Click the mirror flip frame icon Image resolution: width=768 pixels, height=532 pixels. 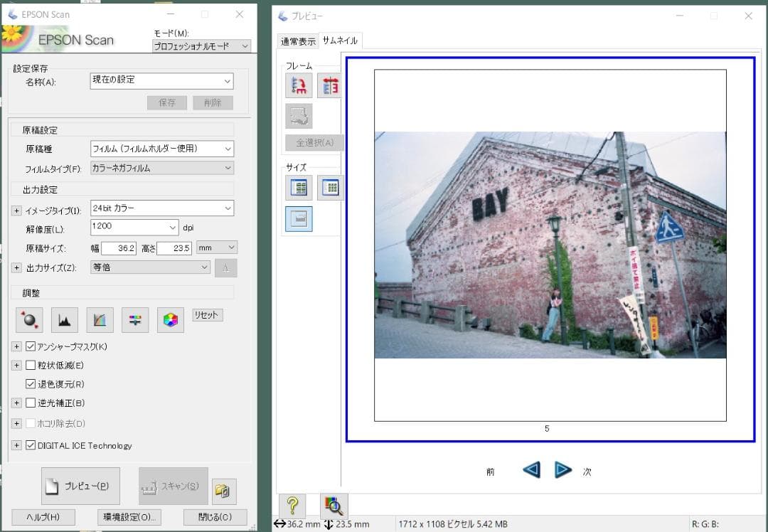(329, 86)
